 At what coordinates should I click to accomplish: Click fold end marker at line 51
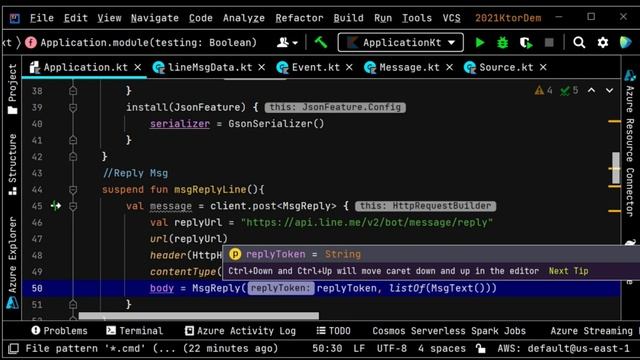73,304
